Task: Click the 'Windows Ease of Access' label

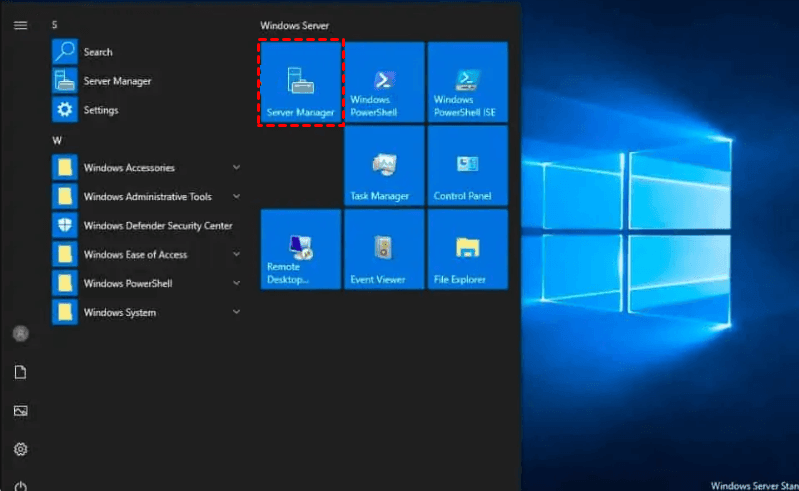Action: point(136,255)
